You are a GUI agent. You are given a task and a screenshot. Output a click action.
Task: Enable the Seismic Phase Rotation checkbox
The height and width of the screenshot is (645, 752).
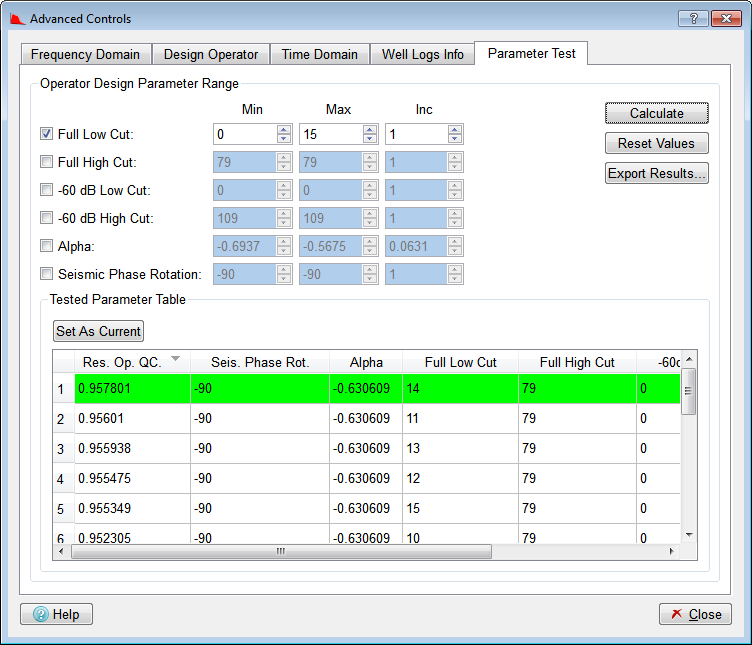pos(47,274)
